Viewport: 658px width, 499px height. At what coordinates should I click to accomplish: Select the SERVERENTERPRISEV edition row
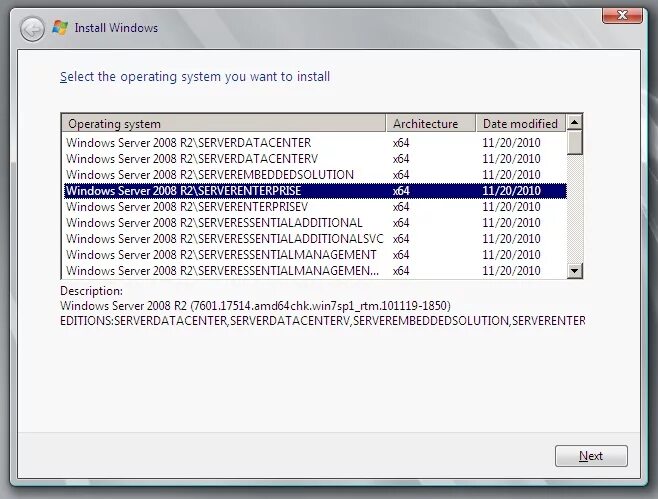(315, 206)
